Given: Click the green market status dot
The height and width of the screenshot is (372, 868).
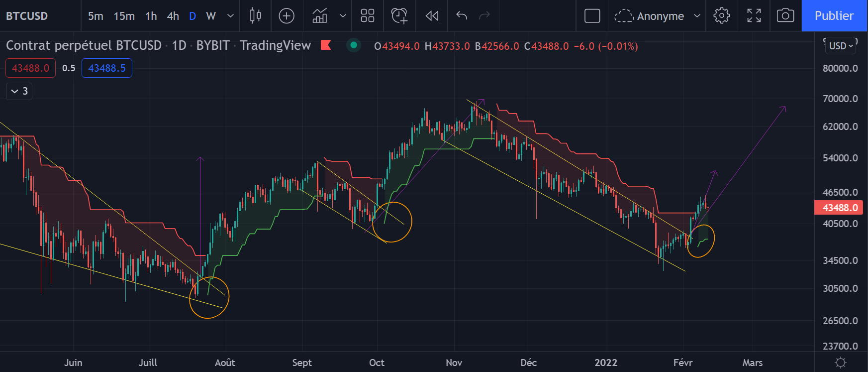Looking at the screenshot, I should click(x=354, y=45).
